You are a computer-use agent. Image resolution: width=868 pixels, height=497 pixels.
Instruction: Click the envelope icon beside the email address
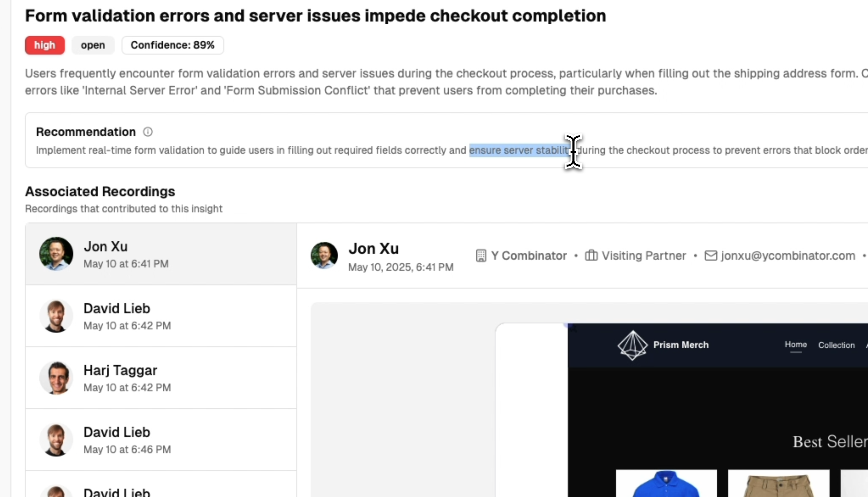click(x=711, y=256)
